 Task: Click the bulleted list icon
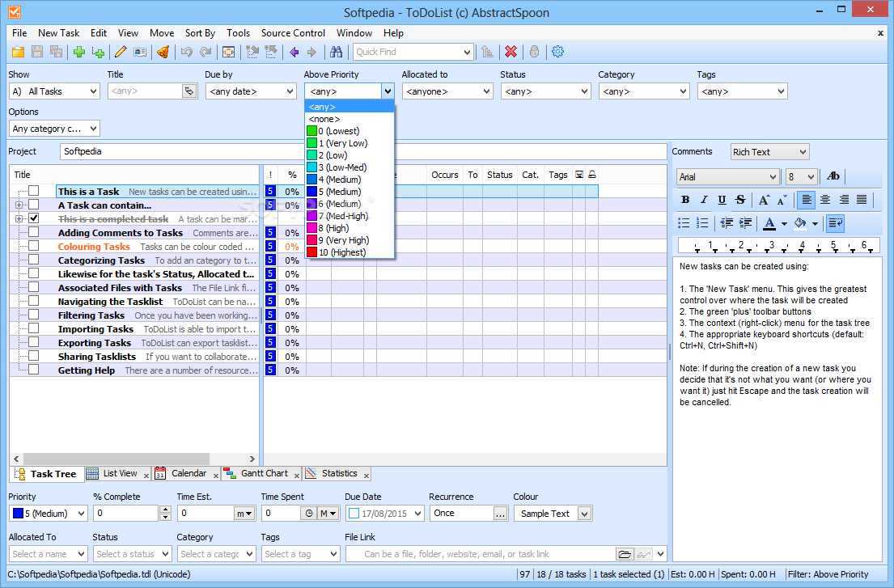point(684,222)
